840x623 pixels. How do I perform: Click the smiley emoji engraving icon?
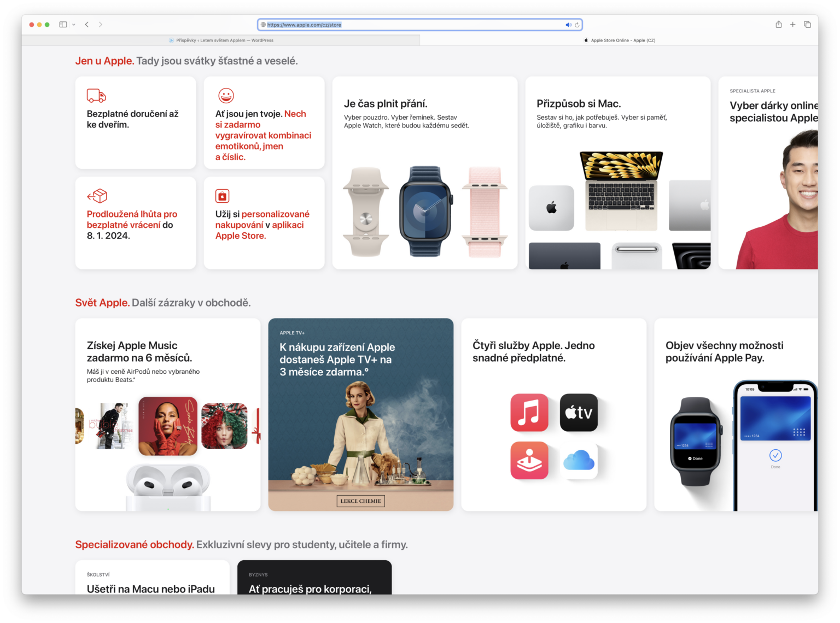click(x=226, y=96)
